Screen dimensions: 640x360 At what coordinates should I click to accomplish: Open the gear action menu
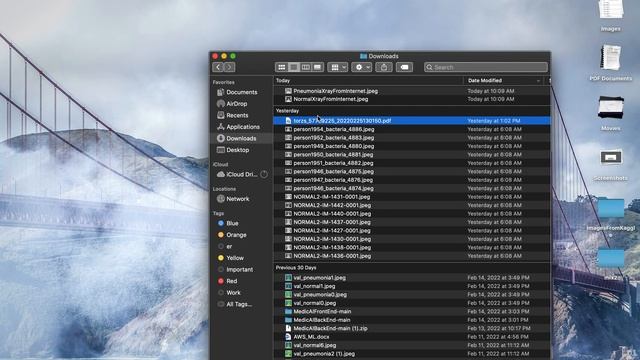(x=362, y=67)
